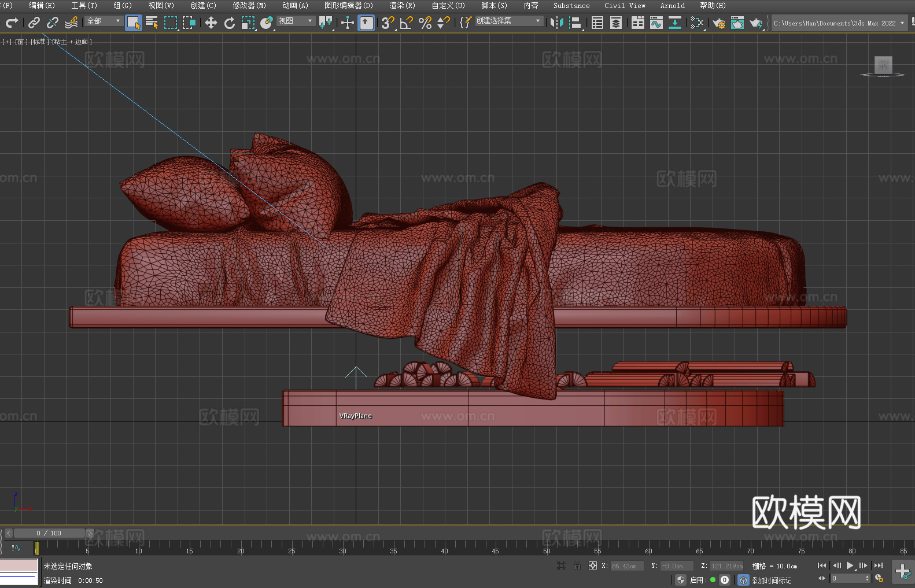
Task: Click the 0 / 100 time slider
Action: coord(49,533)
